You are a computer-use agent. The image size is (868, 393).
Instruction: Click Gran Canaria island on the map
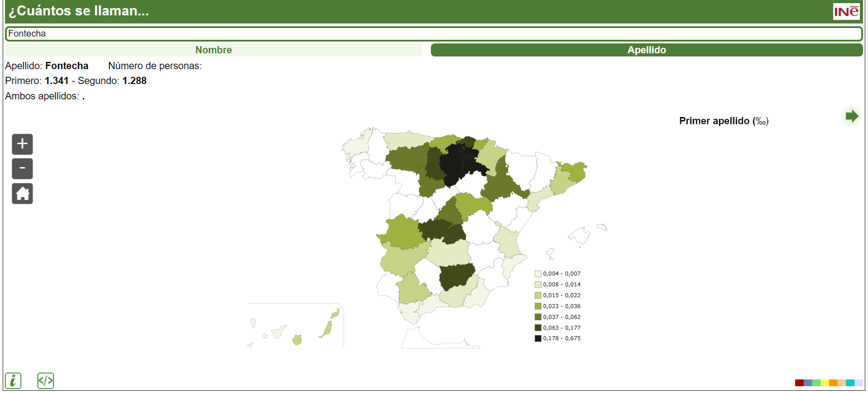297,340
